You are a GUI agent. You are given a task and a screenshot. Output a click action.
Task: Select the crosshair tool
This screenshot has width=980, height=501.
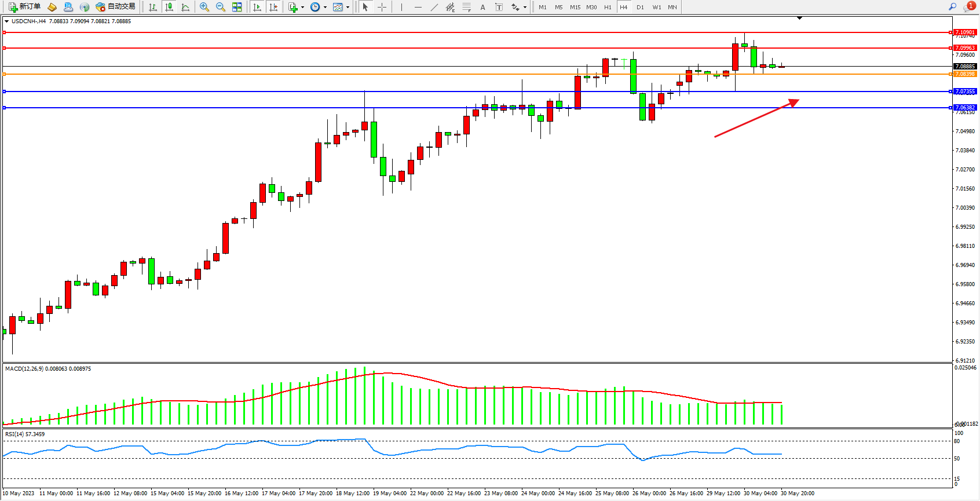tap(382, 7)
